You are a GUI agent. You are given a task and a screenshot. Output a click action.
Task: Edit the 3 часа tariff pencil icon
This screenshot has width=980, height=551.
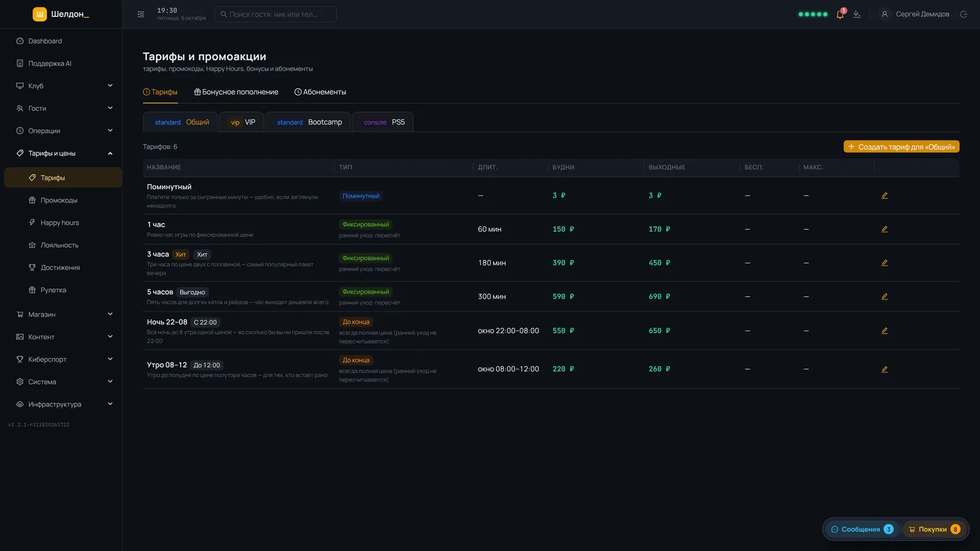click(x=884, y=263)
